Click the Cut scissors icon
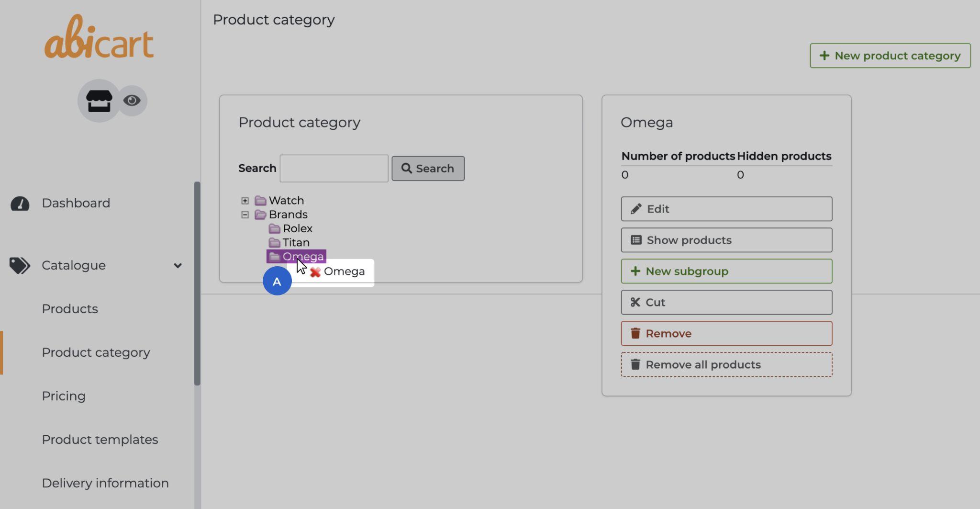The width and height of the screenshot is (980, 509). [x=635, y=303]
